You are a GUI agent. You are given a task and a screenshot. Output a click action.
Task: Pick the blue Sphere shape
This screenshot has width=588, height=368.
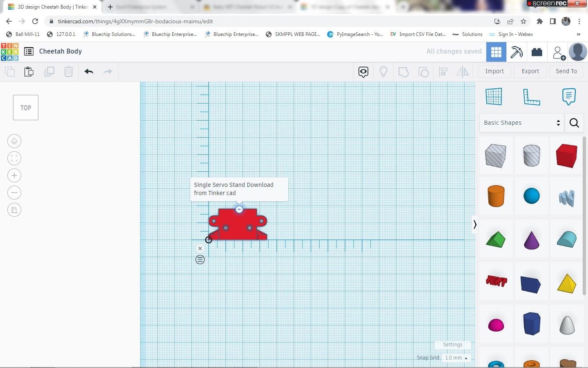click(x=531, y=196)
